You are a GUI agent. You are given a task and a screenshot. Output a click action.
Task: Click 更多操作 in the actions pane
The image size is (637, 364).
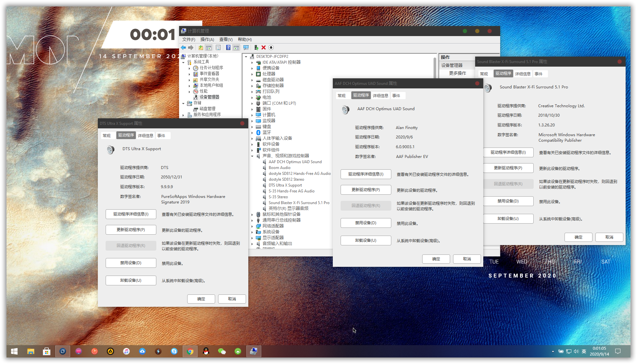[457, 73]
